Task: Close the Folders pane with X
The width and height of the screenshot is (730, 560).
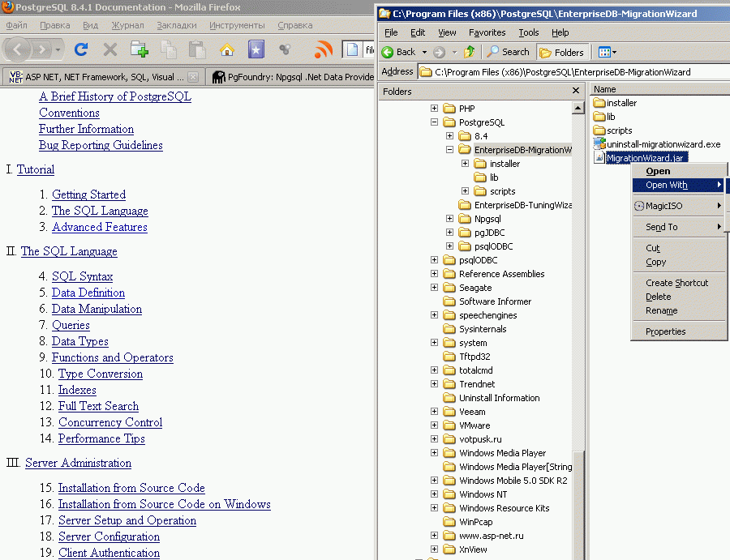Action: pyautogui.click(x=576, y=90)
